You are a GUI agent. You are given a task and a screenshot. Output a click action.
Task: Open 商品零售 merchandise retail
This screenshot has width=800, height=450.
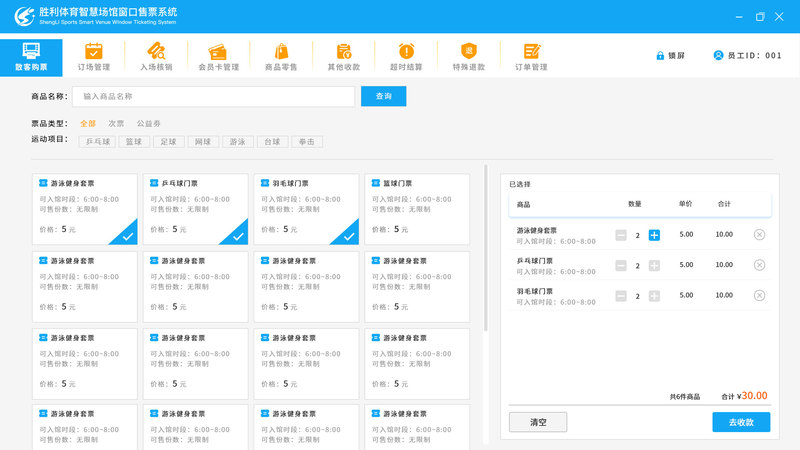tap(281, 57)
